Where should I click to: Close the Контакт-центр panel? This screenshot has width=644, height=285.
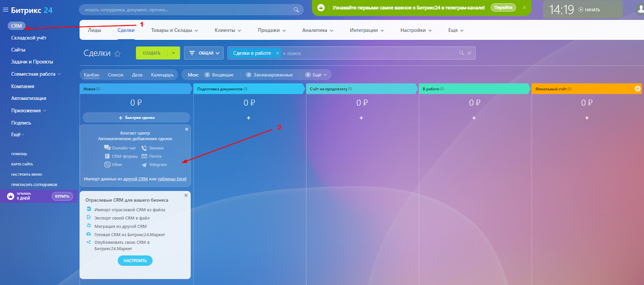pyautogui.click(x=186, y=129)
